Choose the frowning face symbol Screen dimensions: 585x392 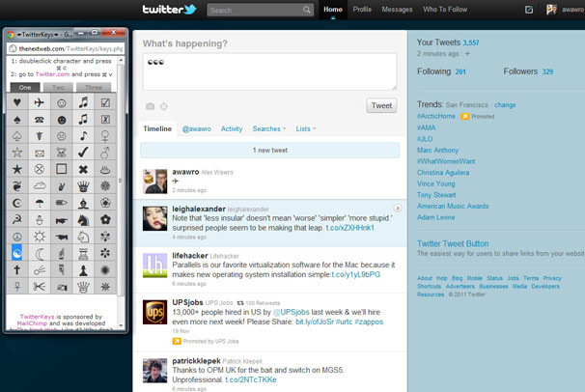coord(61,136)
